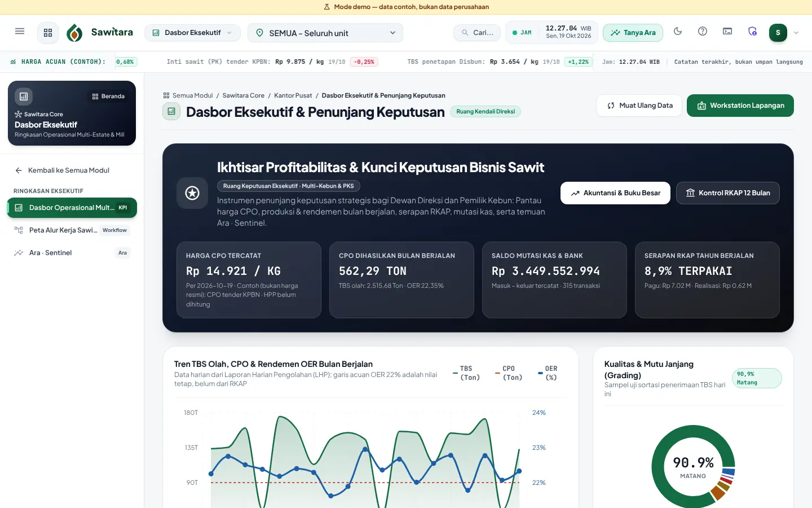Click the dashboard icon beside page title
Viewport: 812px width, 508px height.
[x=171, y=112]
